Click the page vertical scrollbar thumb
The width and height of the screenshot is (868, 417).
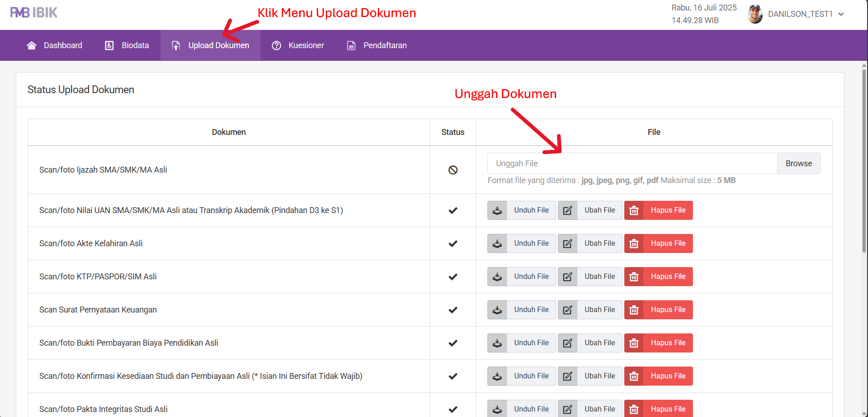pos(864,159)
